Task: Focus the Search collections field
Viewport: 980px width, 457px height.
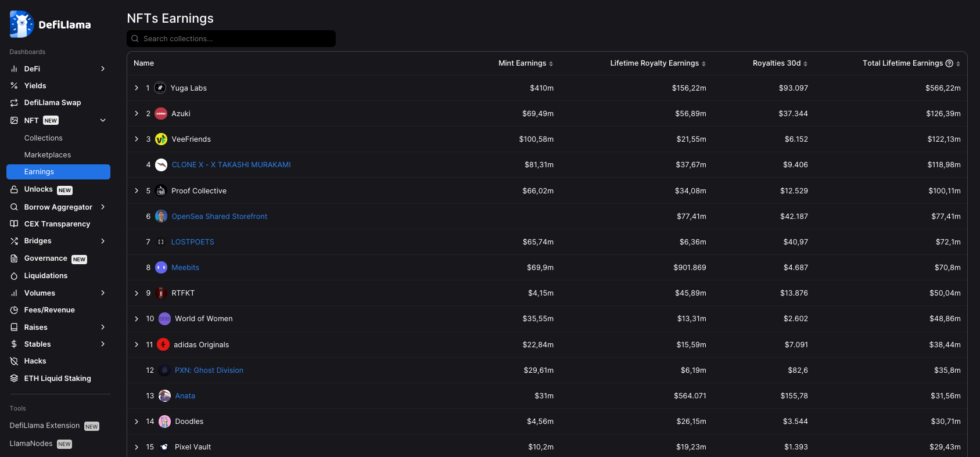Action: tap(231, 38)
